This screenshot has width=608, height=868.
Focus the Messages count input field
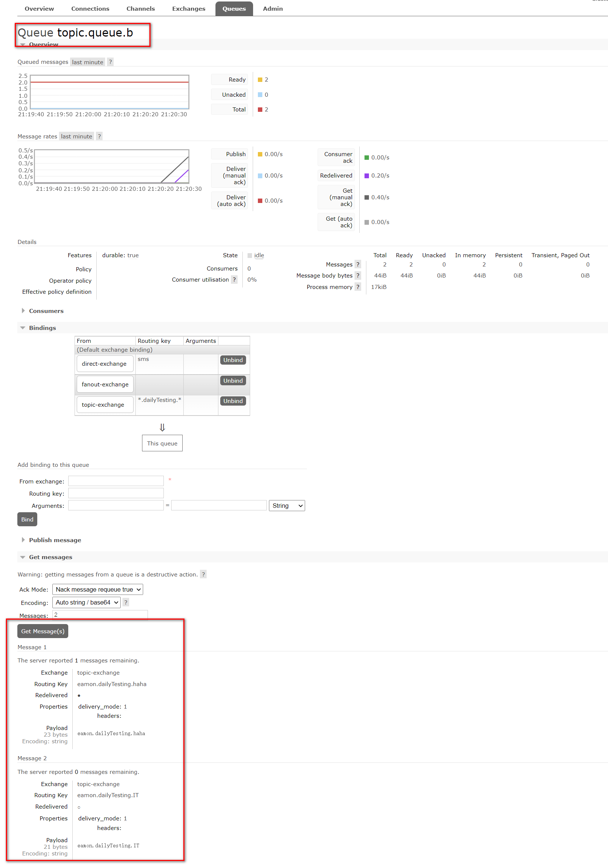click(100, 615)
